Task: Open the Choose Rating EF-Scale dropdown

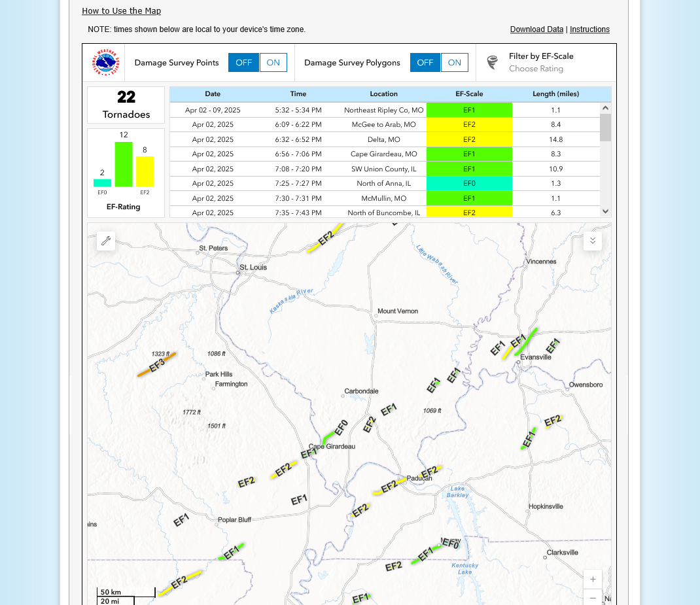Action: click(x=536, y=69)
